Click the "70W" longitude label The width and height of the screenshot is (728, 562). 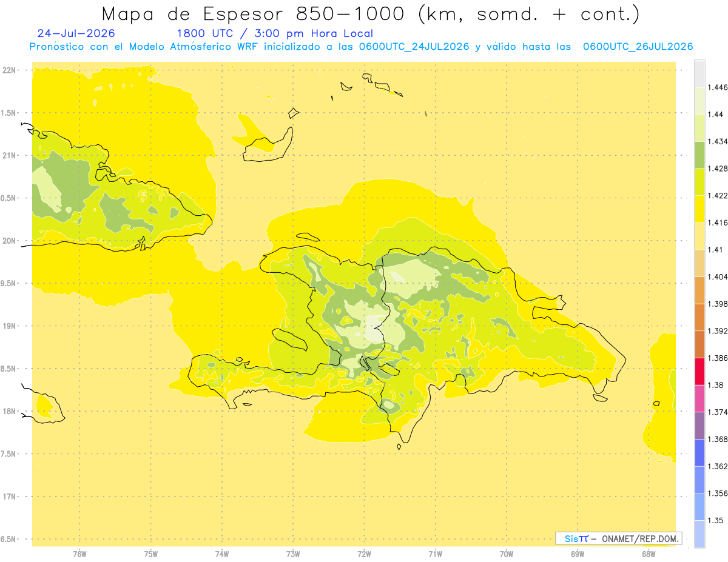click(x=506, y=554)
